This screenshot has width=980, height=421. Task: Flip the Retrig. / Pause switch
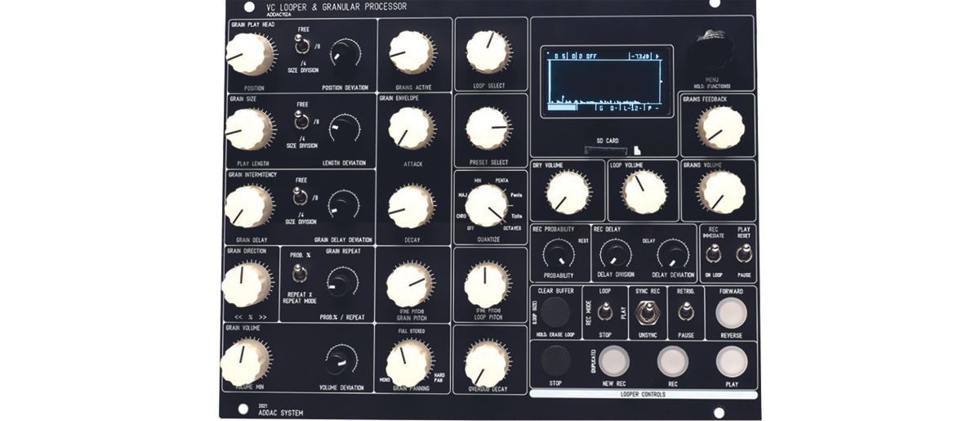coord(686,311)
